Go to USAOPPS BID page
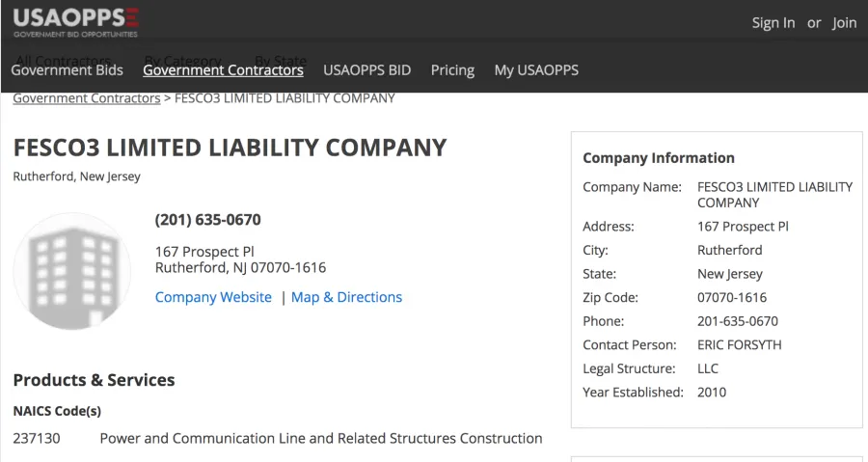This screenshot has width=868, height=462. pos(367,70)
